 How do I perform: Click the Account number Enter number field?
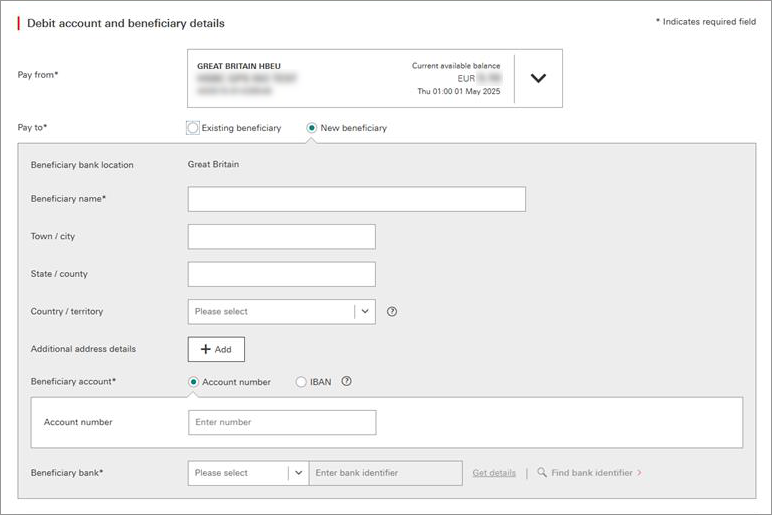point(281,422)
